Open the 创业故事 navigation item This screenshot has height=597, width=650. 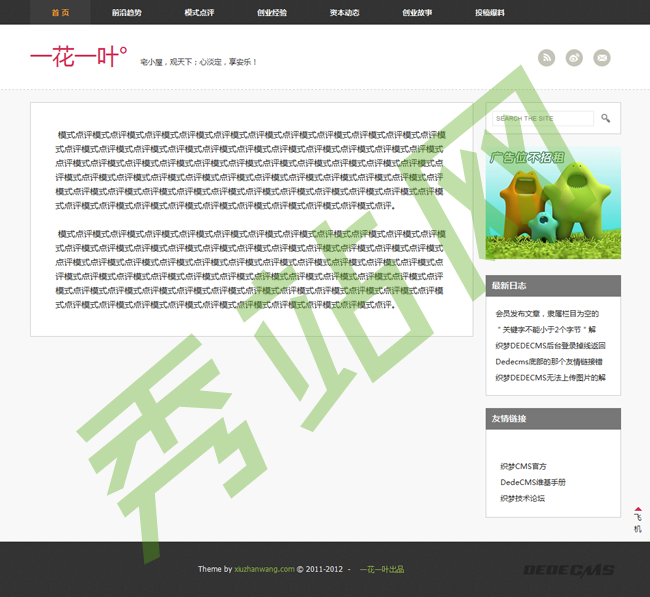(417, 13)
